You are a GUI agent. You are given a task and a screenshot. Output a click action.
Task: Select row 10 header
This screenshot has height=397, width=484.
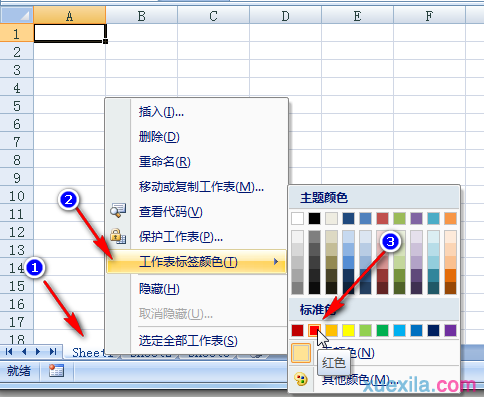pos(17,196)
